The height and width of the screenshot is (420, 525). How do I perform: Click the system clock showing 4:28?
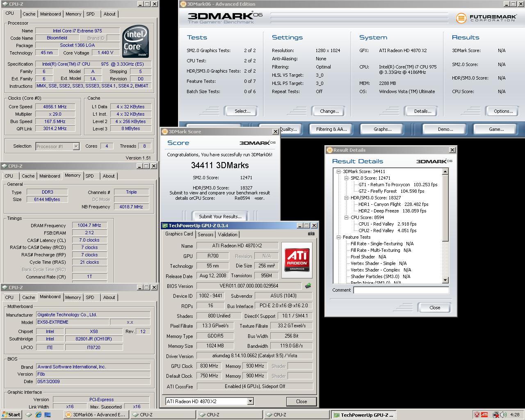click(x=515, y=415)
